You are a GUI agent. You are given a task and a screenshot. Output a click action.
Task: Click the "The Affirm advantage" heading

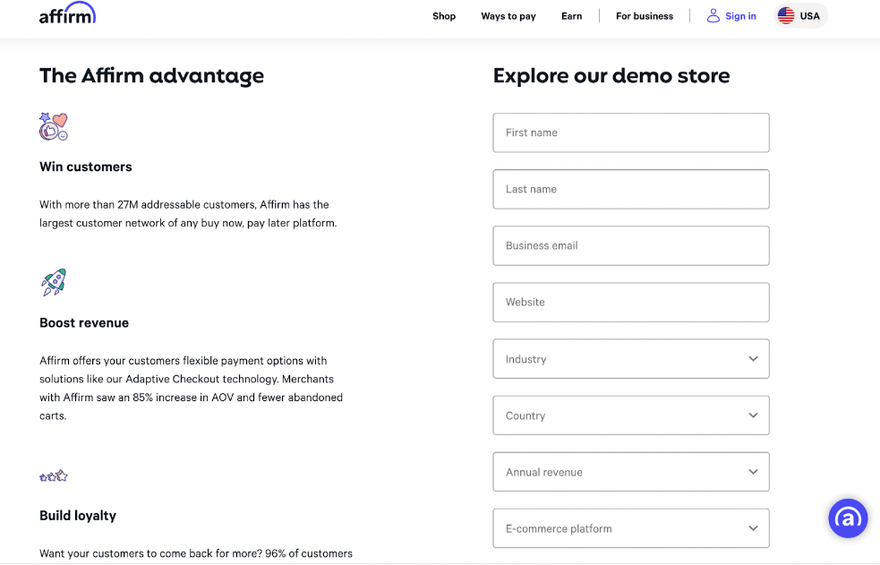(x=152, y=76)
